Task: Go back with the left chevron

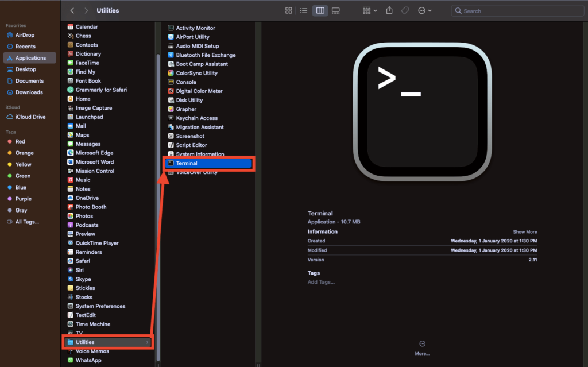Action: pos(72,11)
